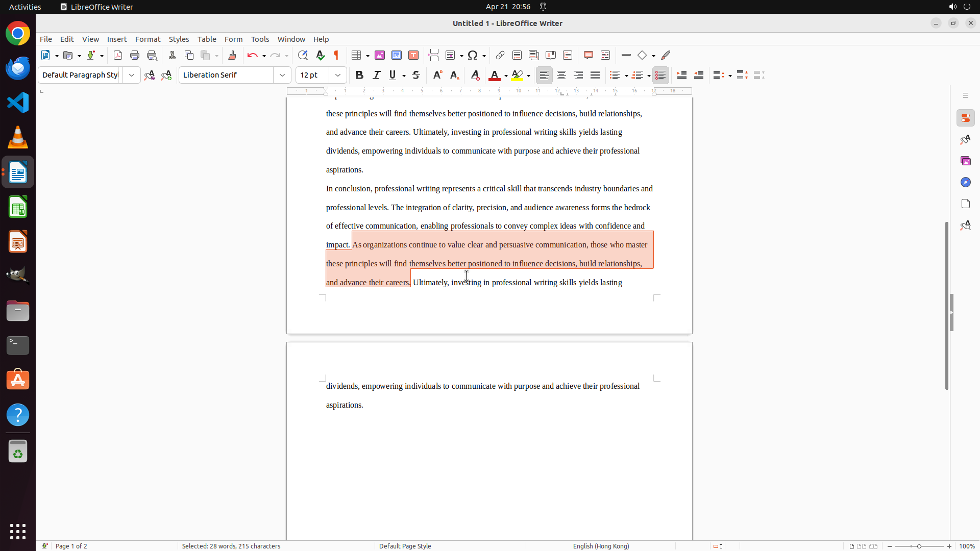The width and height of the screenshot is (980, 551).
Task: Toggle formatting marks display
Action: tap(336, 55)
